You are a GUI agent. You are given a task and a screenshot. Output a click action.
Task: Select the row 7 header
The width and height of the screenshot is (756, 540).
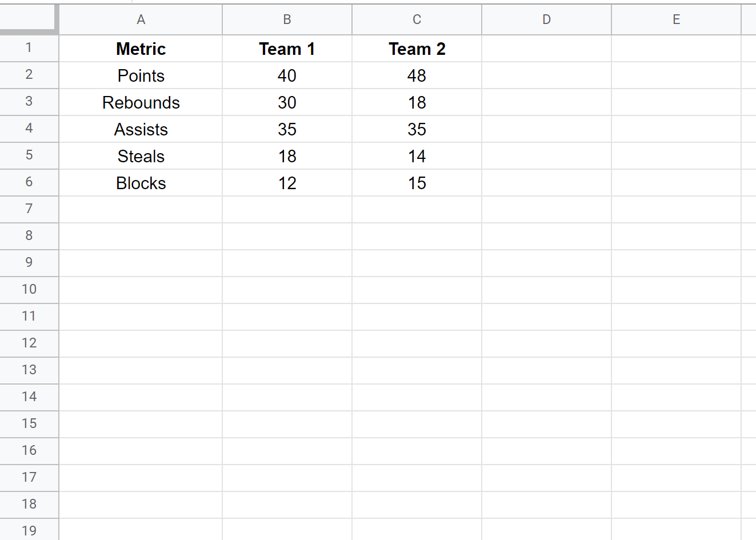point(29,209)
